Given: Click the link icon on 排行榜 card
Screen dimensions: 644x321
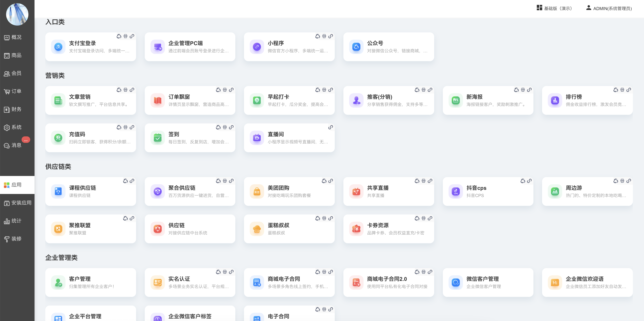Looking at the screenshot, I should point(629,90).
